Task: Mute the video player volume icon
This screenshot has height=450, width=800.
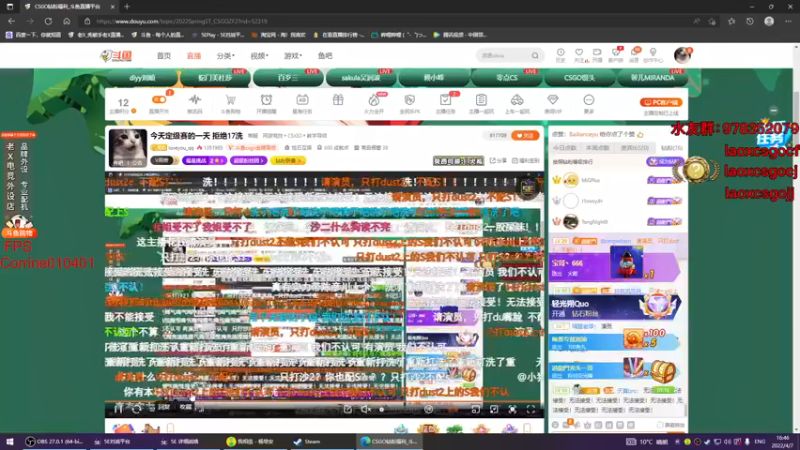Action: (x=366, y=409)
